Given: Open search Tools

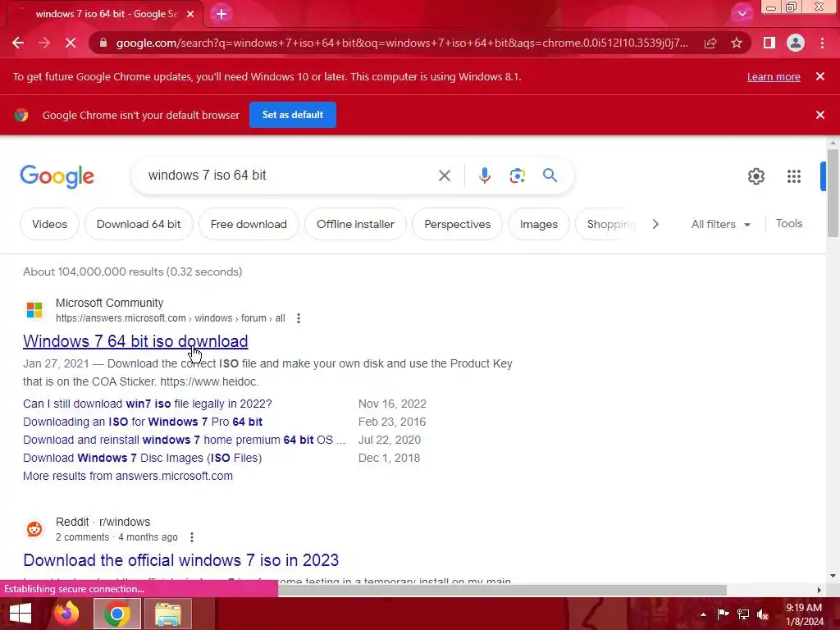Looking at the screenshot, I should [788, 223].
